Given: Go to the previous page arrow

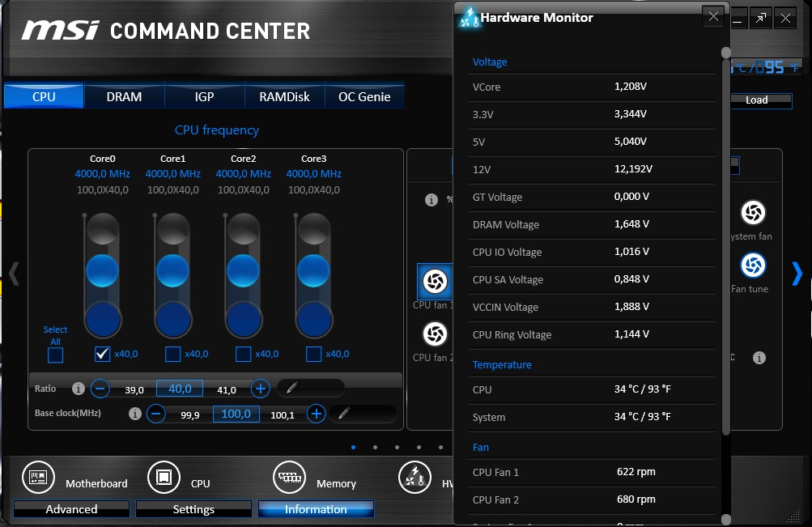Looking at the screenshot, I should (14, 274).
